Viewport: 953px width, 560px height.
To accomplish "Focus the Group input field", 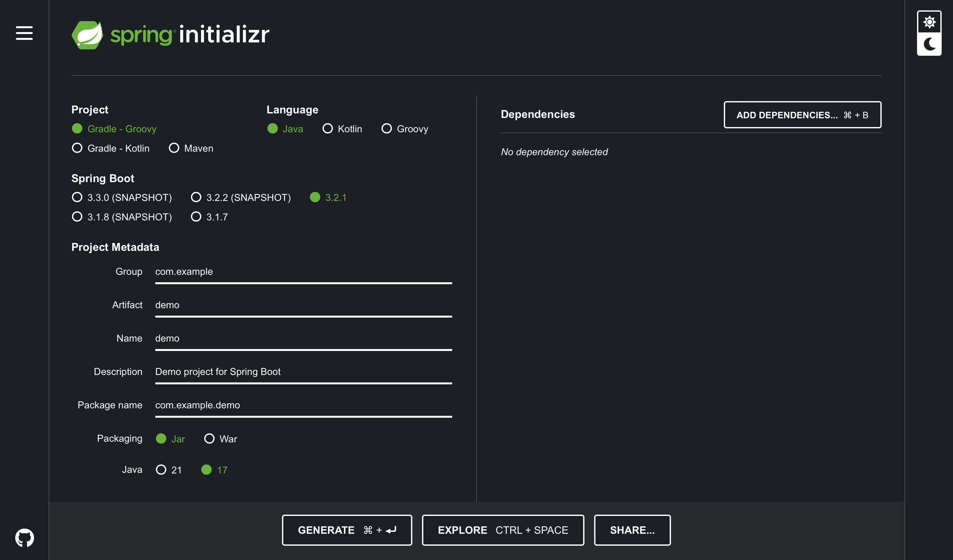I will click(x=303, y=272).
